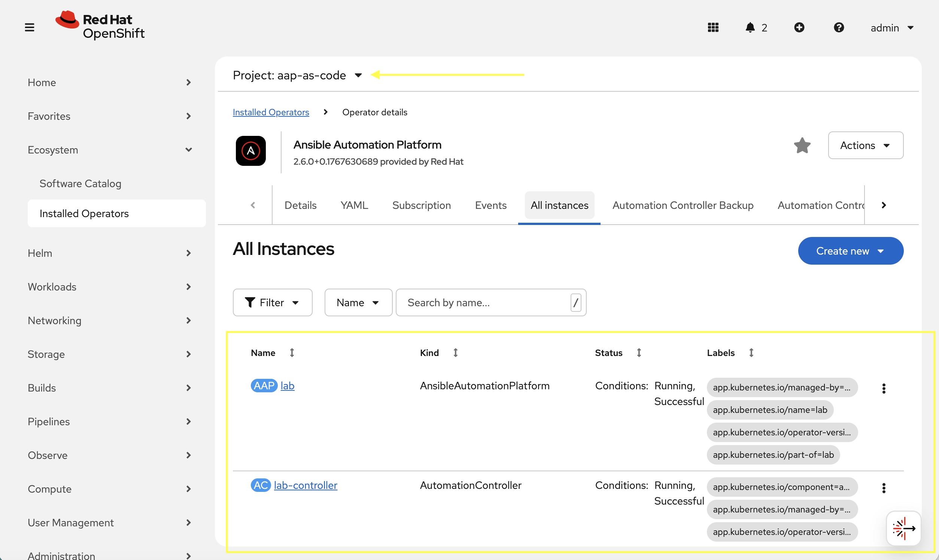939x560 pixels.
Task: Open the help question mark icon
Action: click(839, 27)
